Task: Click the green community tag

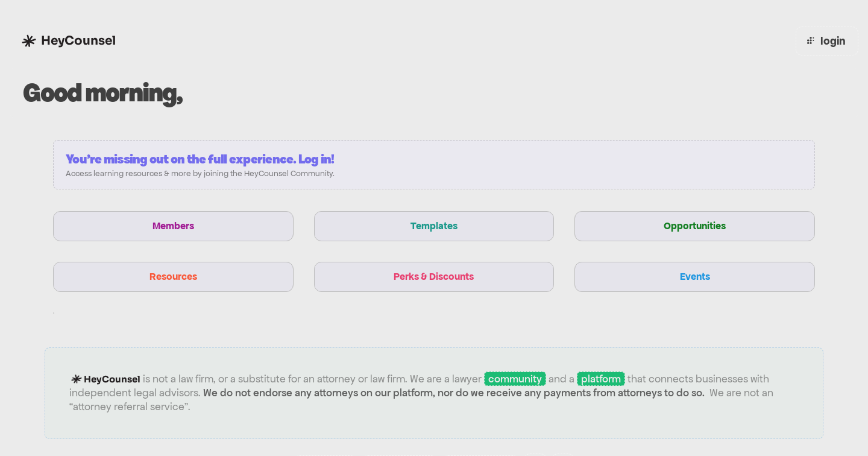Action: click(515, 379)
